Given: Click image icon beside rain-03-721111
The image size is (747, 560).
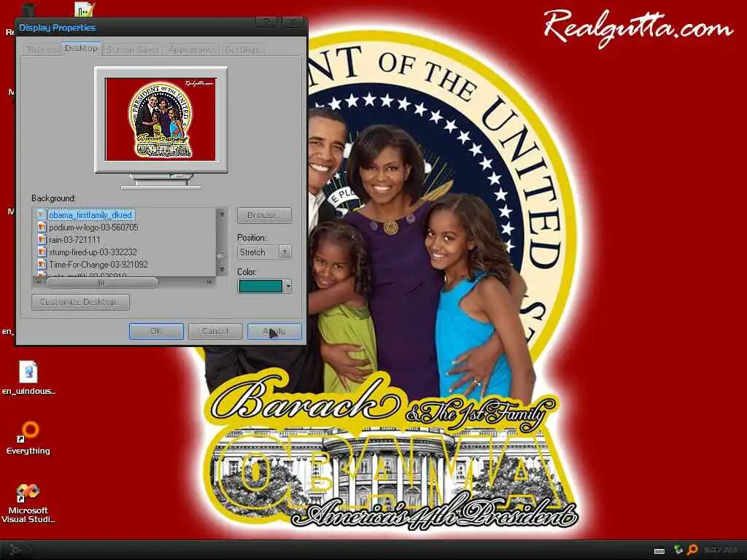Looking at the screenshot, I should point(42,240).
